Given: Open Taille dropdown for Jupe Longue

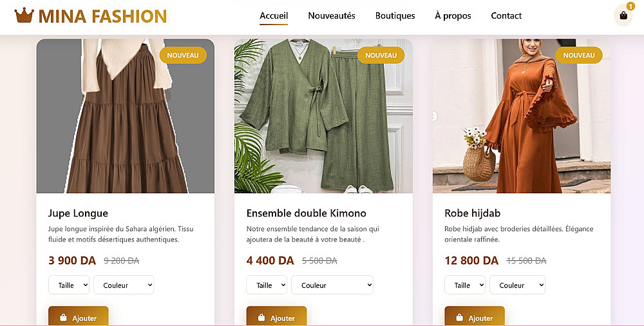Looking at the screenshot, I should click(69, 285).
